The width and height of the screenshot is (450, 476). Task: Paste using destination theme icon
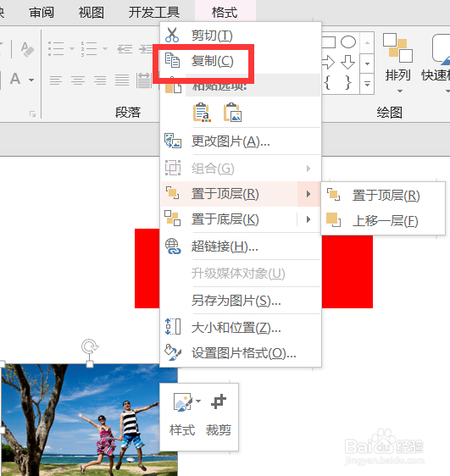click(202, 113)
